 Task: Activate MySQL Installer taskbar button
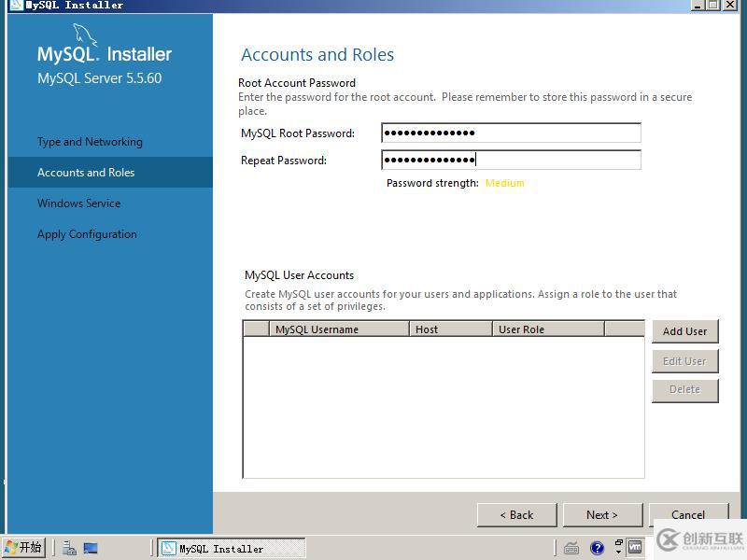[232, 548]
